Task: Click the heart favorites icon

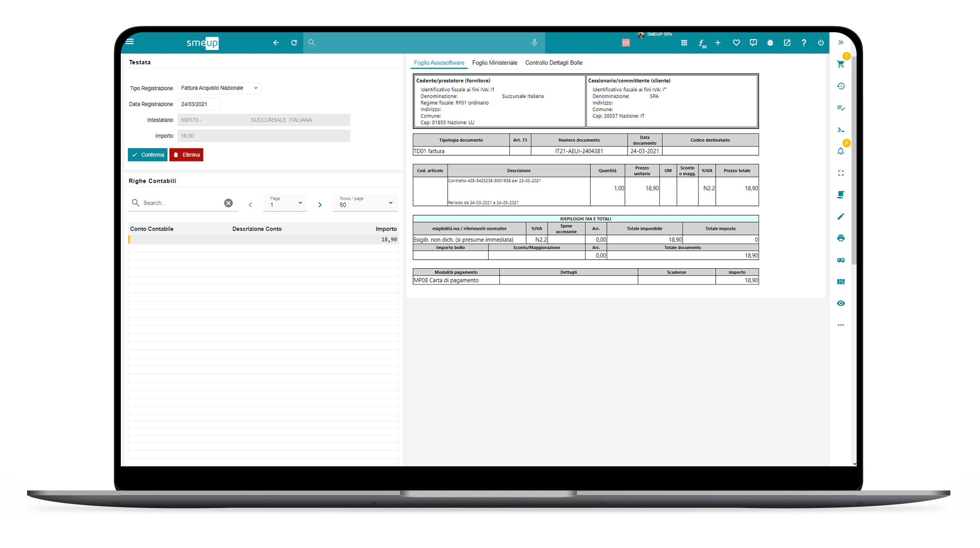Action: click(x=736, y=43)
